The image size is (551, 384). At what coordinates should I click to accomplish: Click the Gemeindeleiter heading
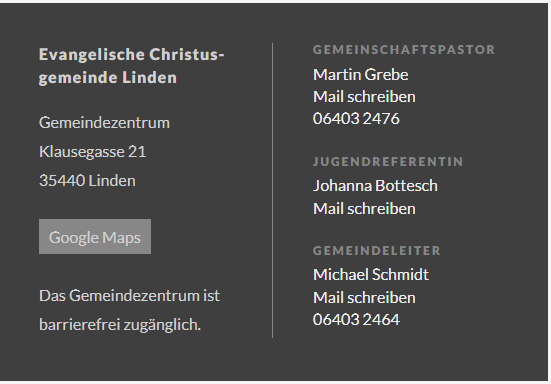click(376, 250)
